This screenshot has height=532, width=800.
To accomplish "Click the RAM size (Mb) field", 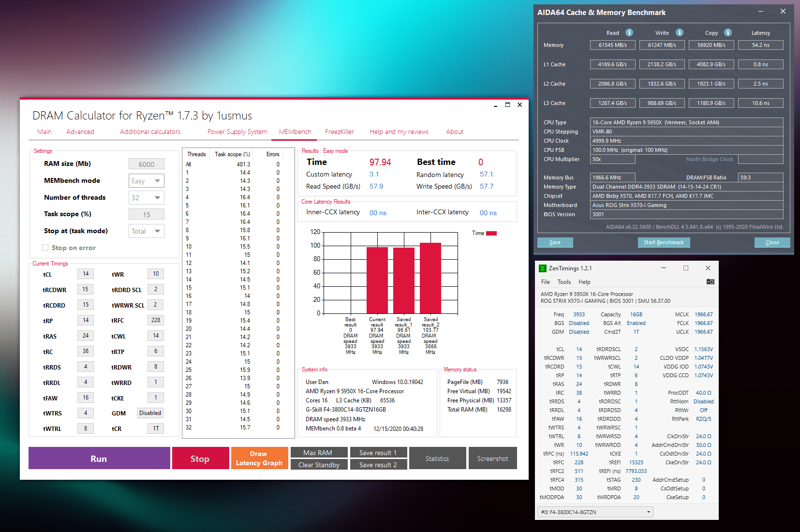I will 147,164.
